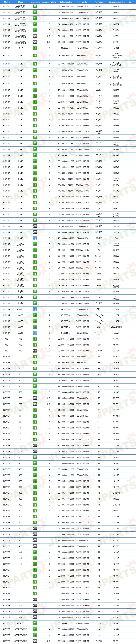Click production date 09.2015 -> cell
Screen dimensions: 136x644
point(66,327)
